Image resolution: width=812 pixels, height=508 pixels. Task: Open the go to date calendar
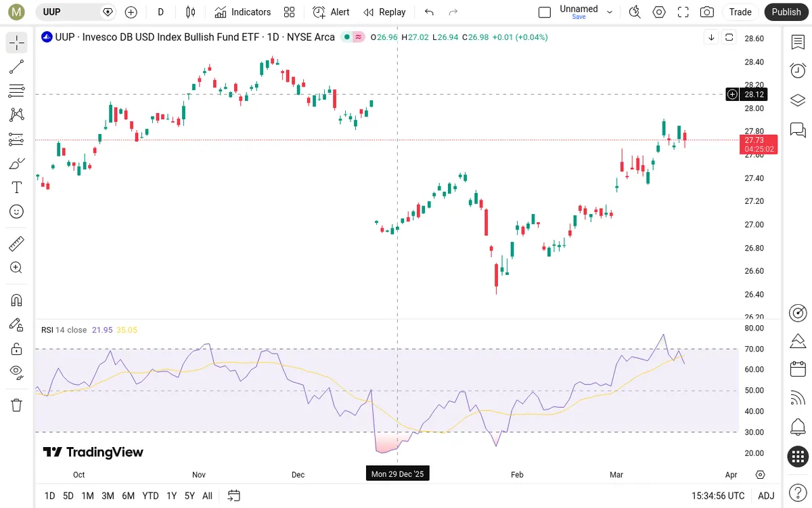pyautogui.click(x=234, y=496)
